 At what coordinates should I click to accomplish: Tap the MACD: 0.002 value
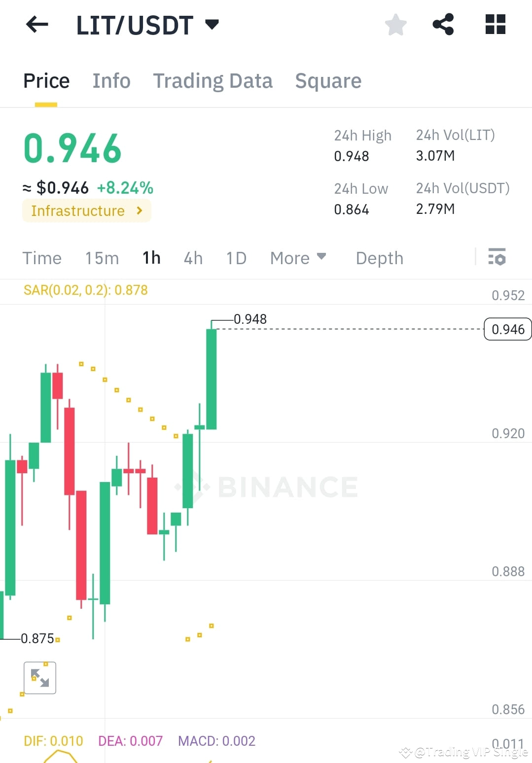(216, 740)
